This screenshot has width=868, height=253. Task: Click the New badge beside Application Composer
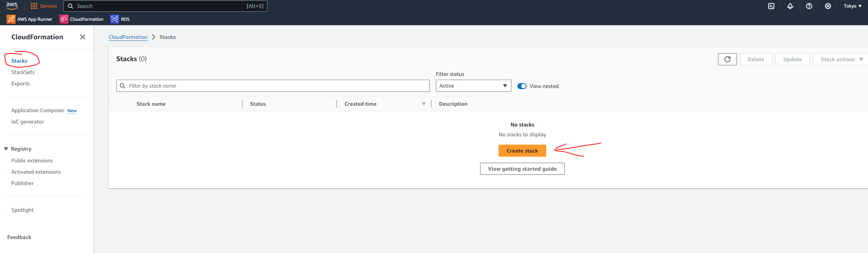[72, 111]
